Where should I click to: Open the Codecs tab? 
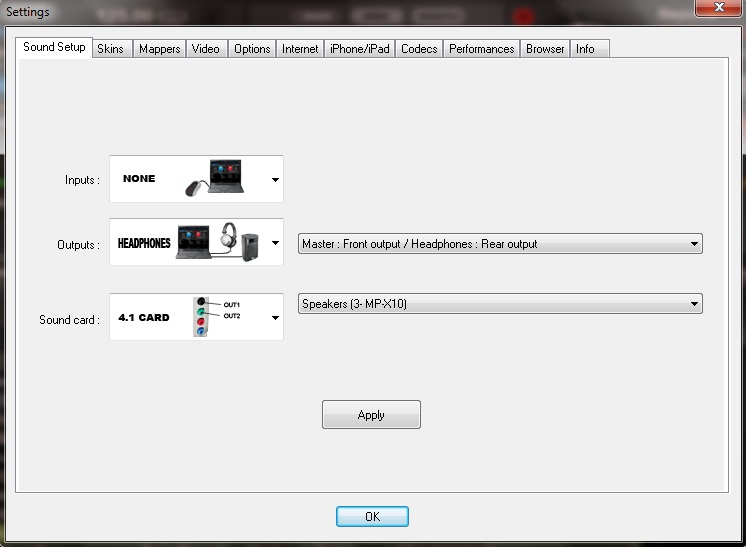[x=419, y=49]
